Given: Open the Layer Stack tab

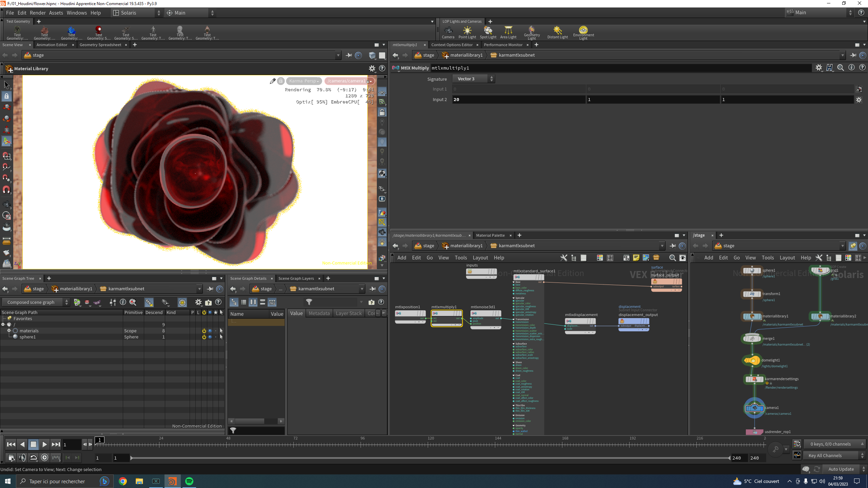Looking at the screenshot, I should click(348, 313).
